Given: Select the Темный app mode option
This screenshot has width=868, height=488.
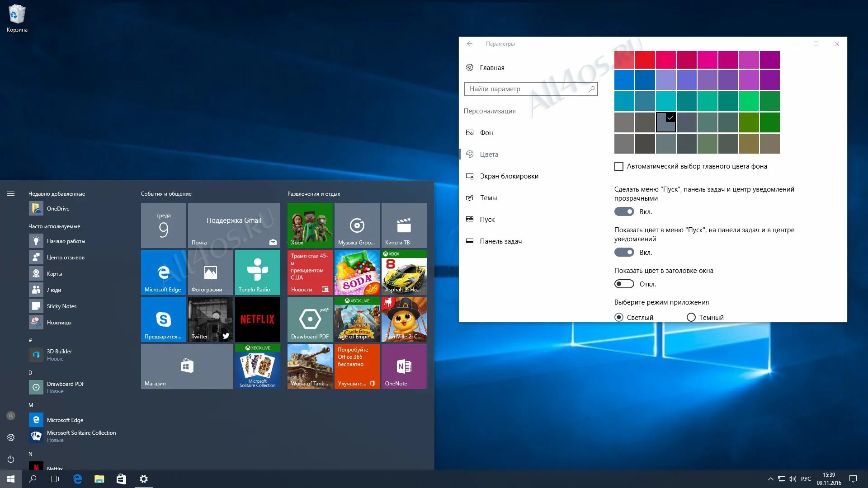Looking at the screenshot, I should click(691, 317).
